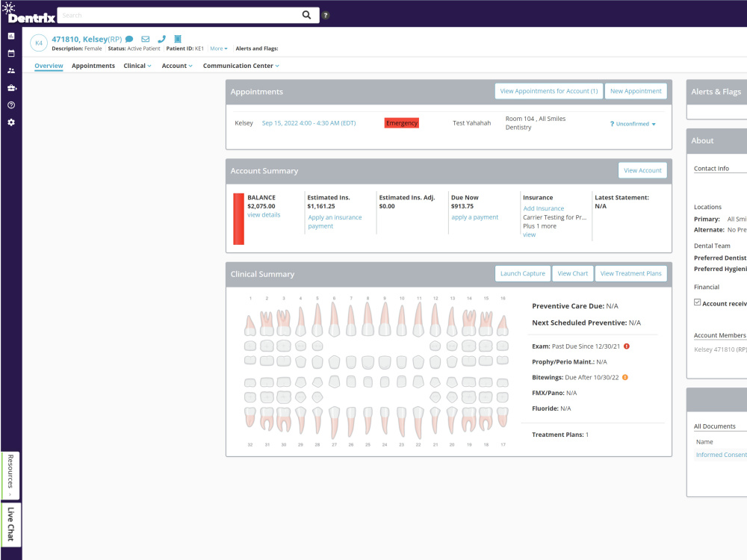Viewport: 747px width, 560px height.
Task: Click the Contact Info heading
Action: click(711, 169)
